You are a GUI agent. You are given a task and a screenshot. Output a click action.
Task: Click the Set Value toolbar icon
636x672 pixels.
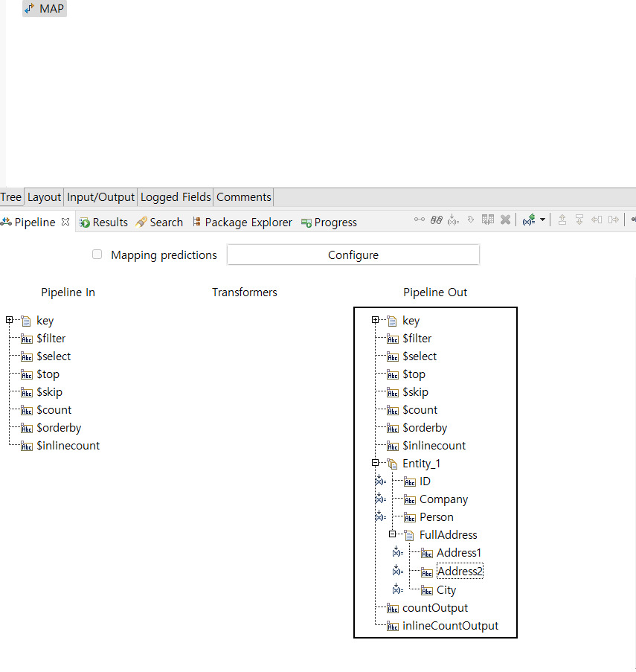coord(453,220)
